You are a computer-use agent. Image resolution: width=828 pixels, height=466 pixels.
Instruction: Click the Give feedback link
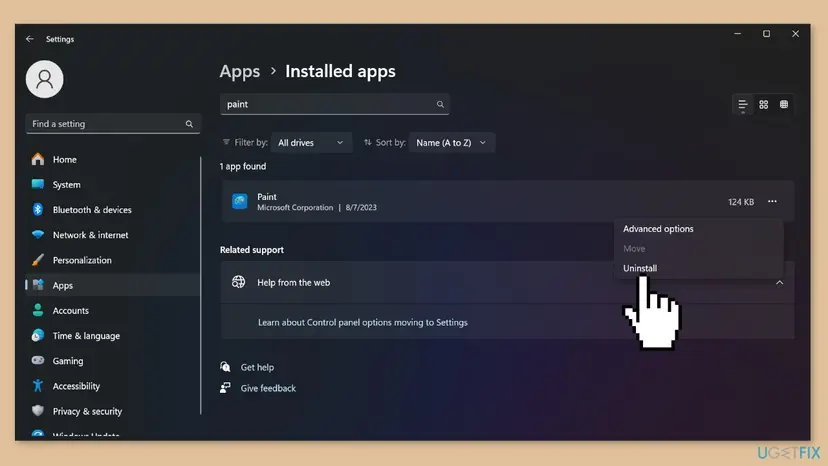click(x=268, y=388)
